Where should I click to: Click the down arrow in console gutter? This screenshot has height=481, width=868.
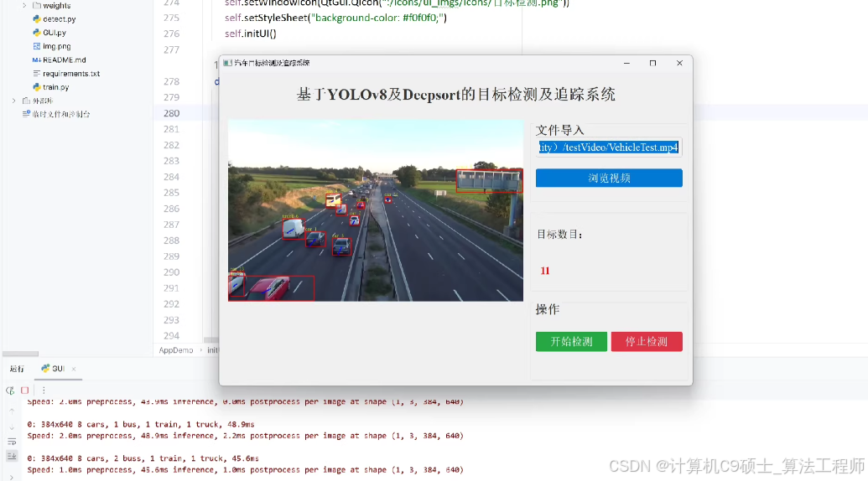click(x=12, y=427)
